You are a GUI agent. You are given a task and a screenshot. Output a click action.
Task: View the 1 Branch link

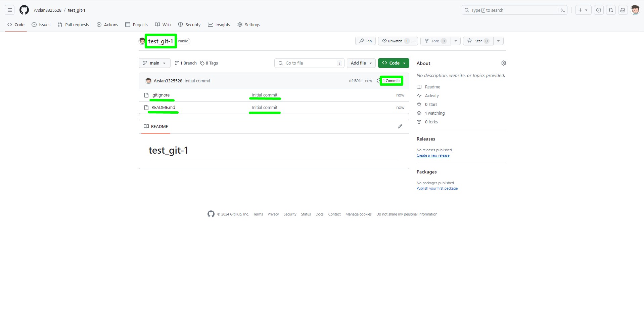(186, 63)
